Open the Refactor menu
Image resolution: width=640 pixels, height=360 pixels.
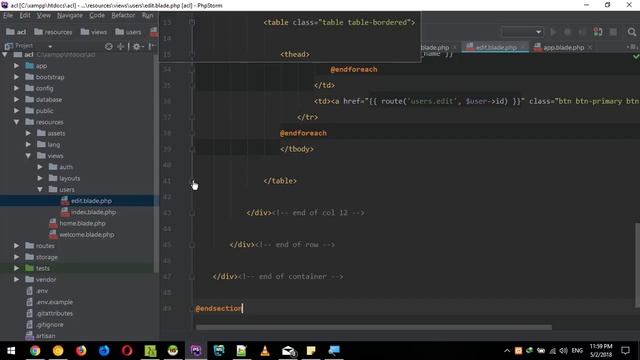123,16
